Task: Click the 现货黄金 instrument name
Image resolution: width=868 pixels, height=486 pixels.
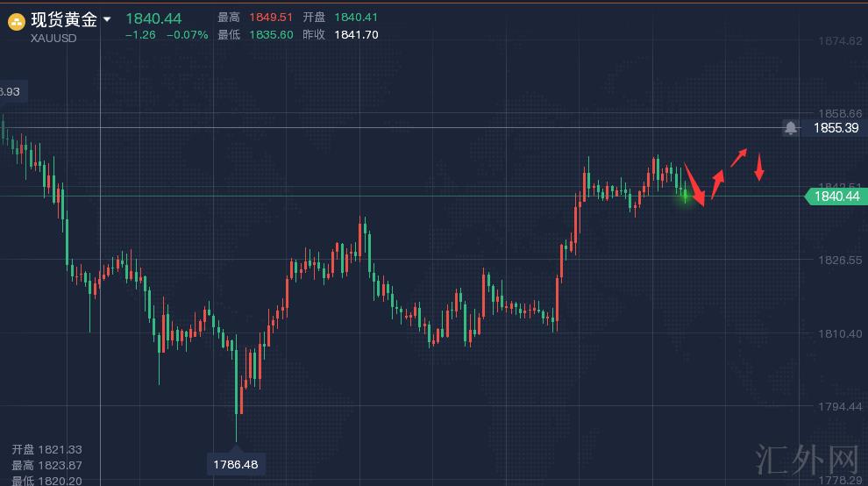Action: pos(64,19)
